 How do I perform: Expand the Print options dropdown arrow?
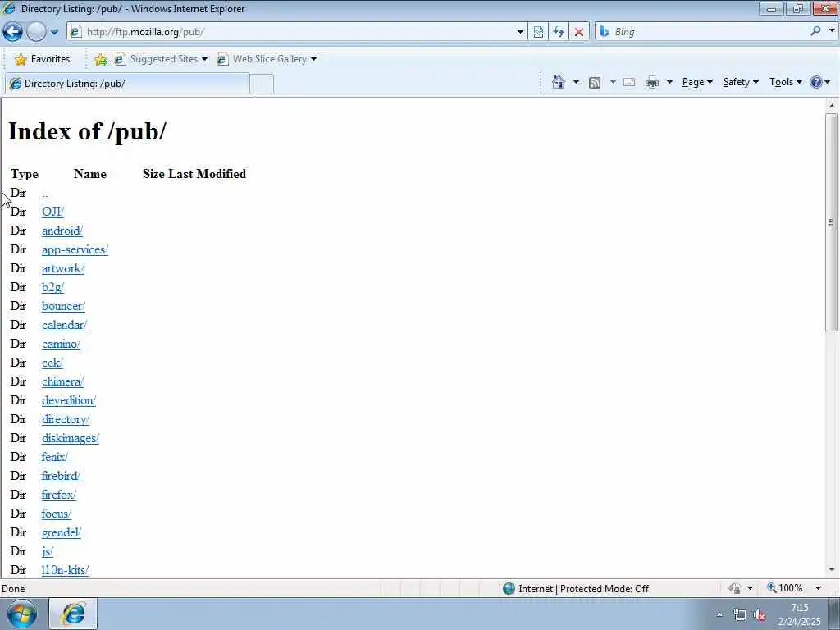pos(669,82)
